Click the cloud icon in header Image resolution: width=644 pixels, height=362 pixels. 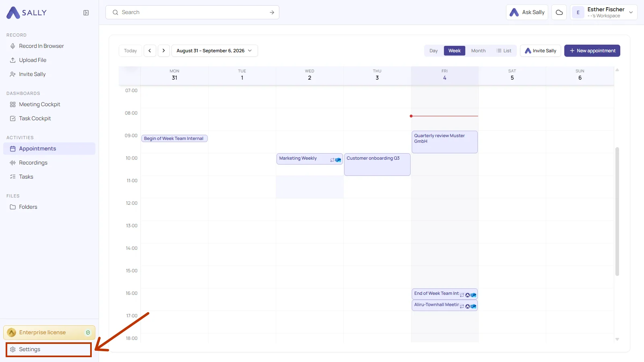click(x=559, y=12)
